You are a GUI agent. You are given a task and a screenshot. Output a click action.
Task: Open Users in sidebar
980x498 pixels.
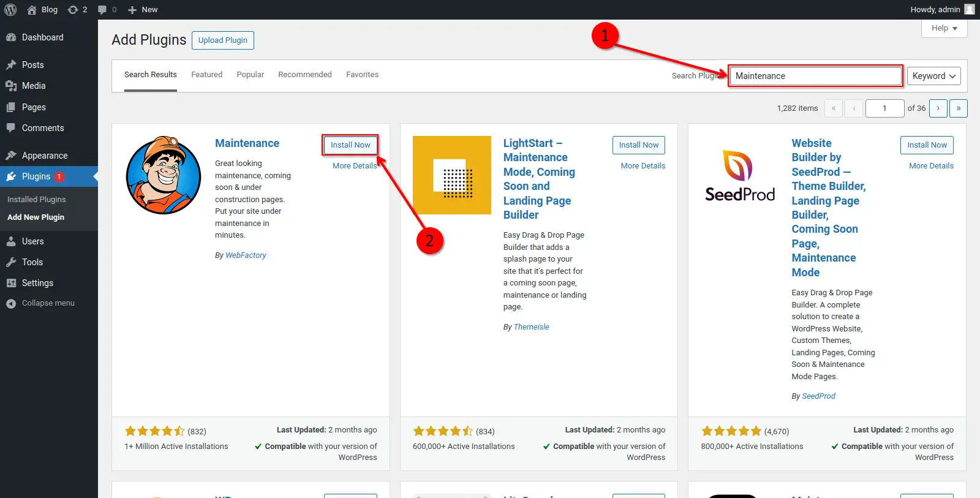pyautogui.click(x=49, y=241)
